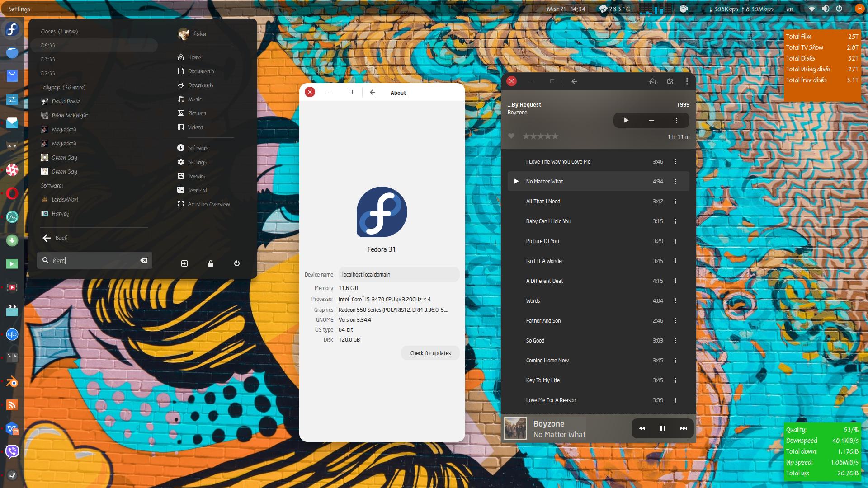Open the volume indicator in top bar
Image resolution: width=868 pixels, height=488 pixels.
825,9
